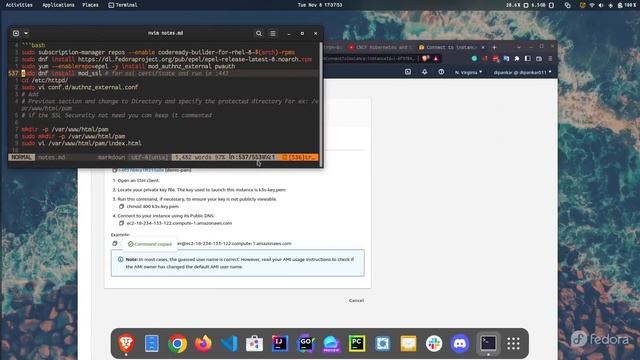640x360 pixels.
Task: Open browser main menu hamburger icon
Action: tap(550, 59)
